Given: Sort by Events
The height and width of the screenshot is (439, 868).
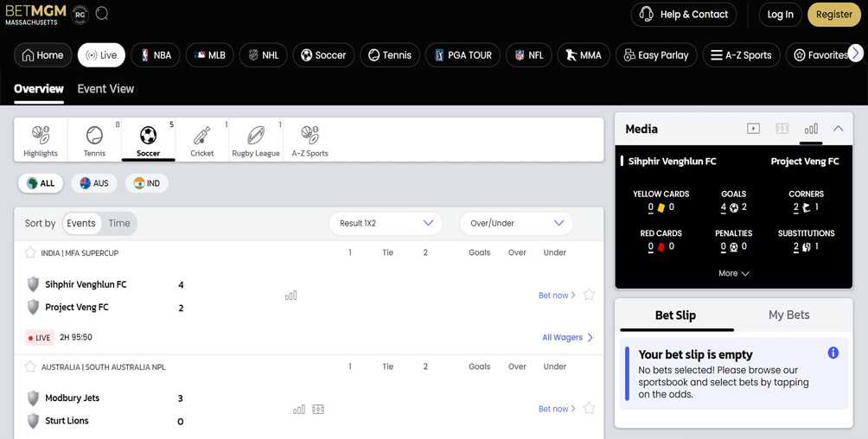Looking at the screenshot, I should click(x=81, y=223).
